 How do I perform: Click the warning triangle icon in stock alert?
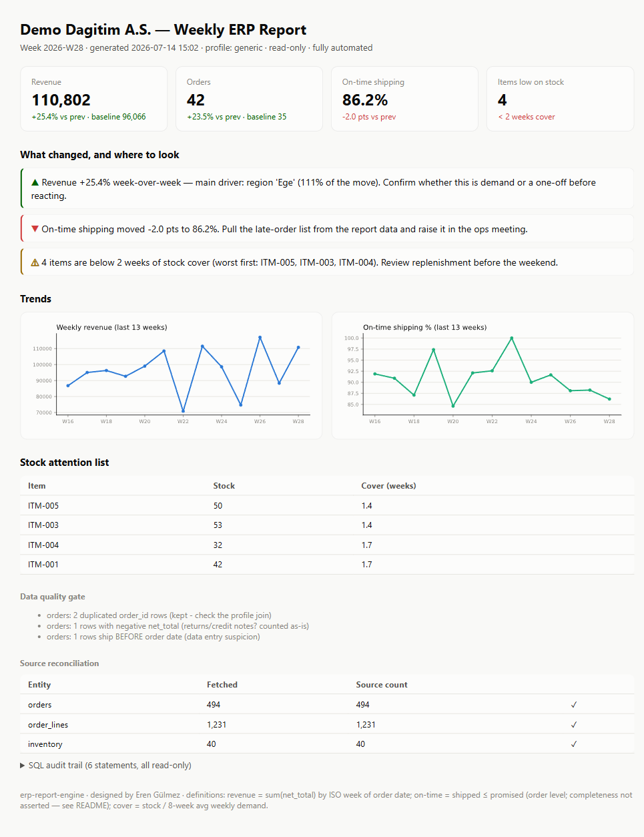point(35,262)
